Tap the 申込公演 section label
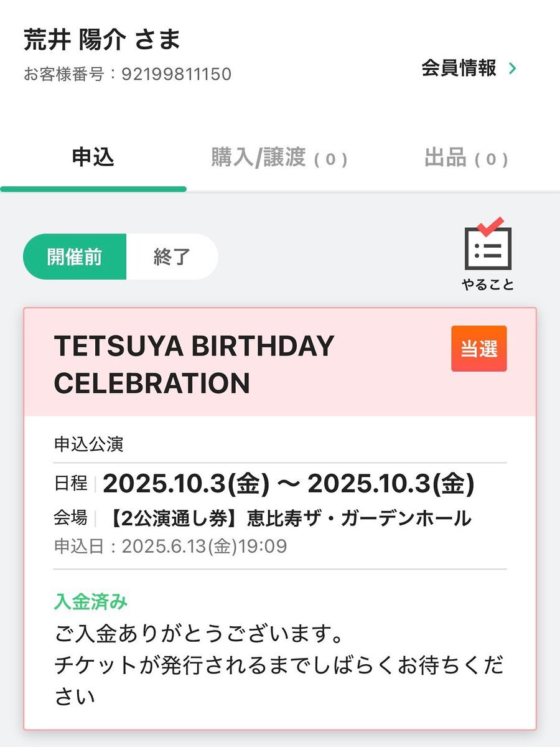Image resolution: width=560 pixels, height=747 pixels. [x=89, y=444]
